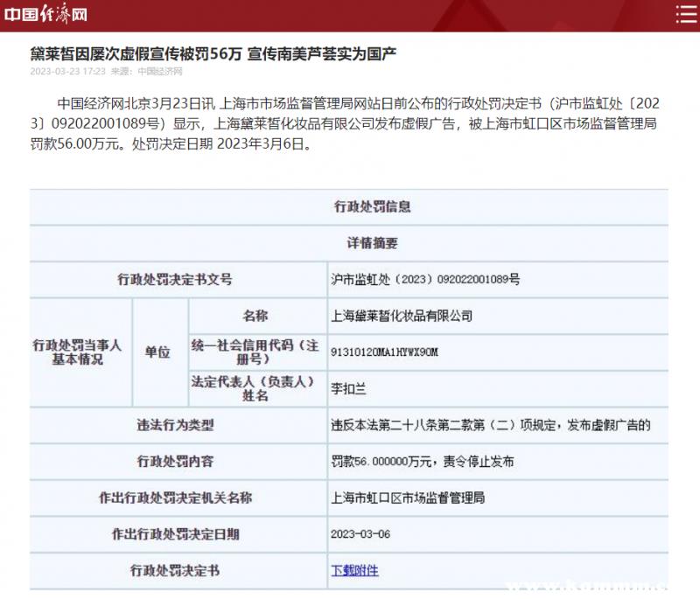The width and height of the screenshot is (700, 599).
Task: Click the 法定代表人（负责人）姓名 label
Action: pyautogui.click(x=253, y=388)
